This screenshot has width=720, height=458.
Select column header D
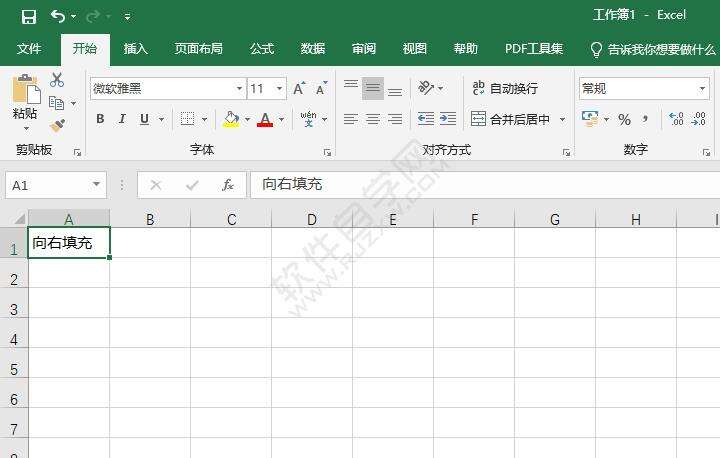coord(312,219)
